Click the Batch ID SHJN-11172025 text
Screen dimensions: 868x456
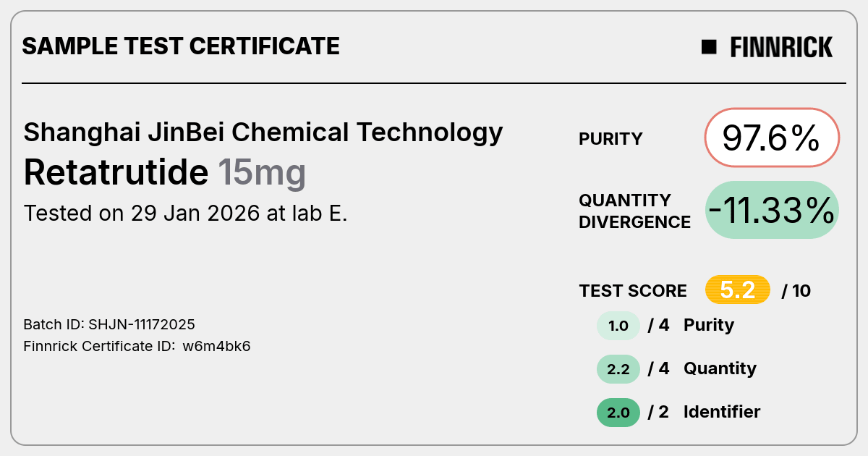click(x=109, y=324)
